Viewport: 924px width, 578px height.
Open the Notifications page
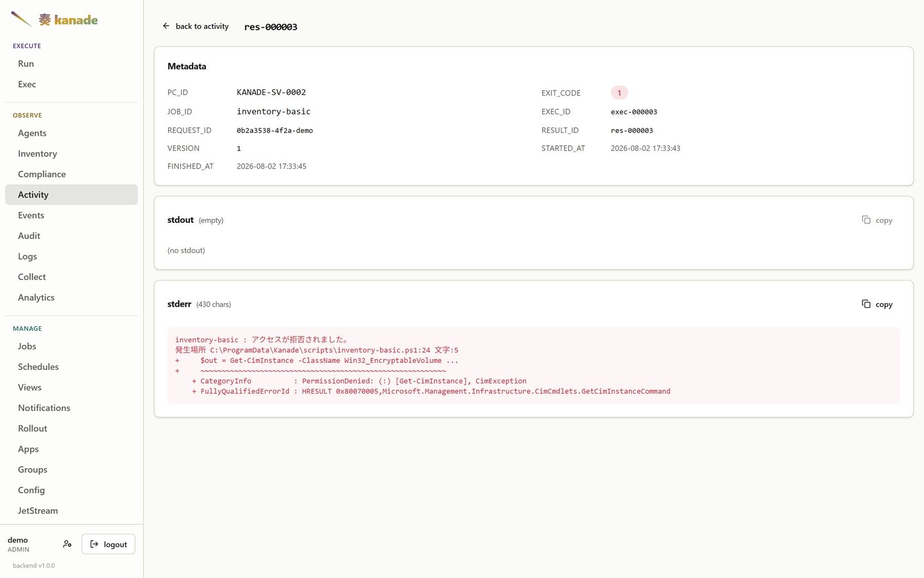pos(71,408)
